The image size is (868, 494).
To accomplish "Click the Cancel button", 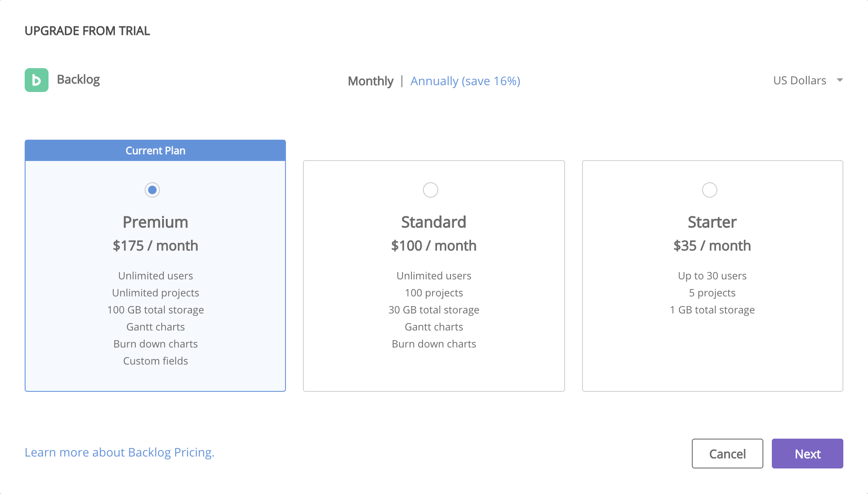I will pos(728,454).
